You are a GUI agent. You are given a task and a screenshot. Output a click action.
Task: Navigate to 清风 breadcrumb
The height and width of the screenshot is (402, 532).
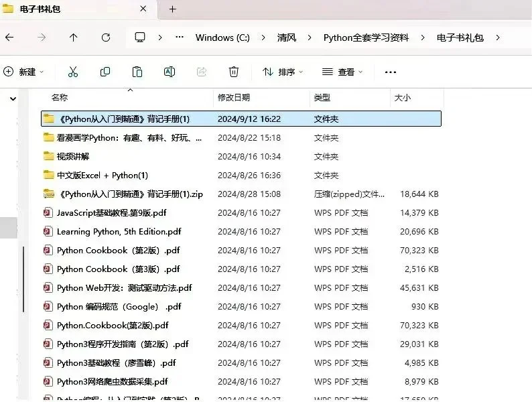[287, 38]
